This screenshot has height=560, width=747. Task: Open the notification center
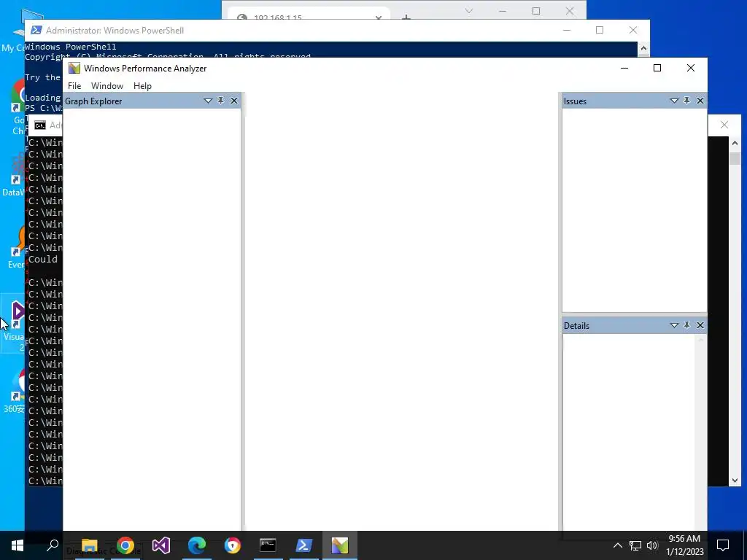pos(723,545)
